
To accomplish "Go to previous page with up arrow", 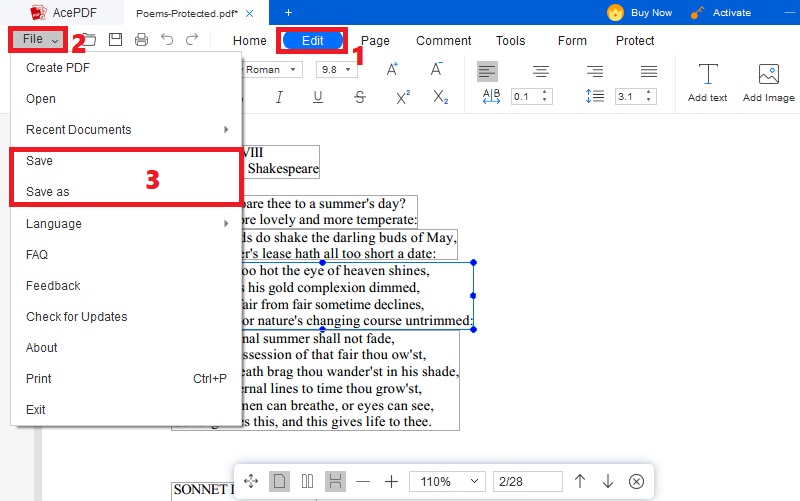I will (x=580, y=481).
